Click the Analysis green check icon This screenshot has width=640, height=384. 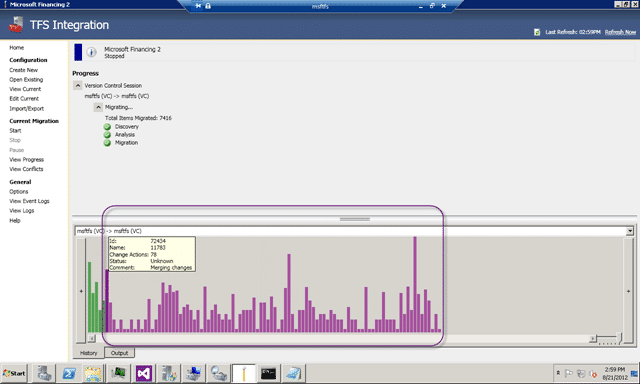[107, 135]
